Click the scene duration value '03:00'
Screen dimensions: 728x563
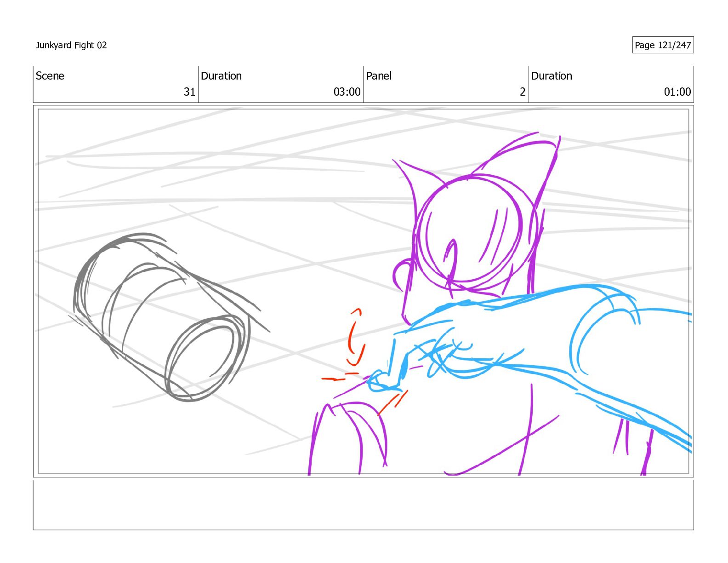[347, 92]
